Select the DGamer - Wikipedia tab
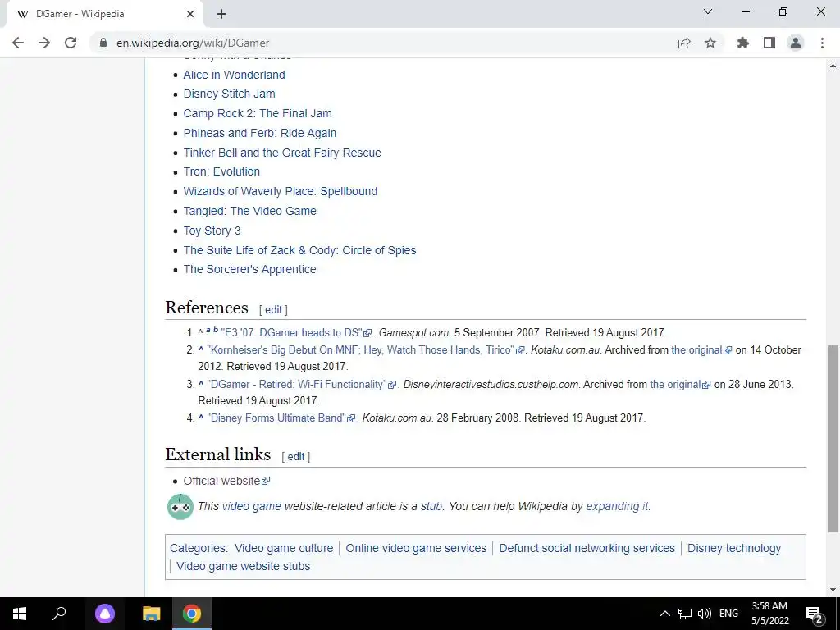 (104, 14)
